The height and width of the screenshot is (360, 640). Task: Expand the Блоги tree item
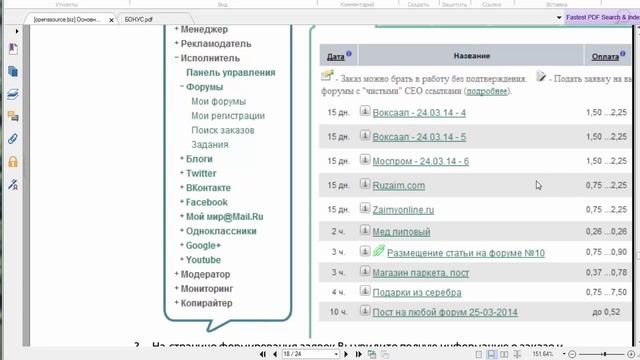point(182,158)
